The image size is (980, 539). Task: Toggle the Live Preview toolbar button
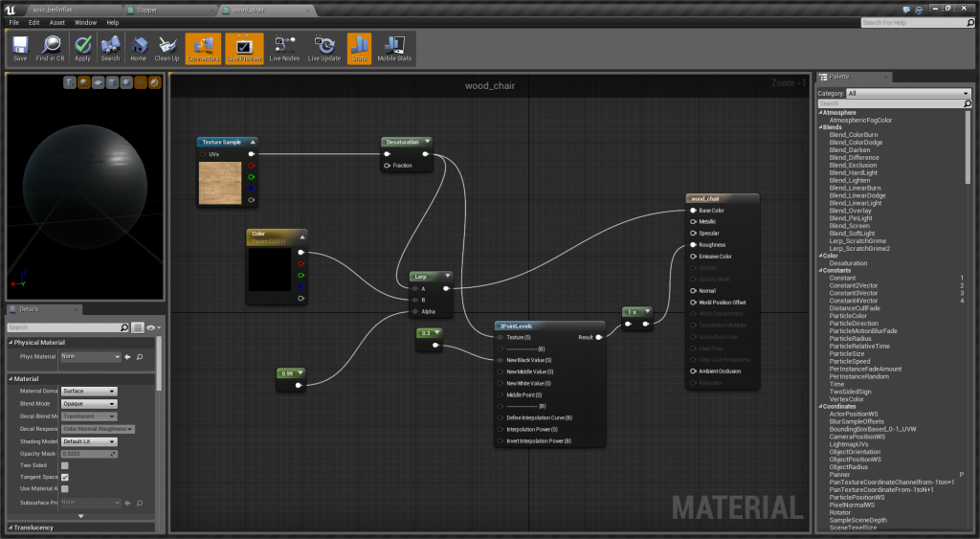coord(243,46)
